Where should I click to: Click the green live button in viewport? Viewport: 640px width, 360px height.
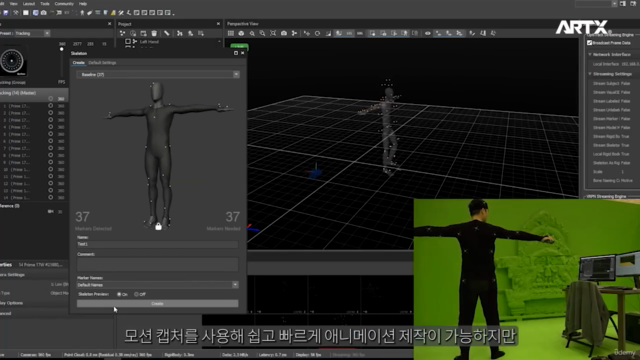click(x=239, y=47)
